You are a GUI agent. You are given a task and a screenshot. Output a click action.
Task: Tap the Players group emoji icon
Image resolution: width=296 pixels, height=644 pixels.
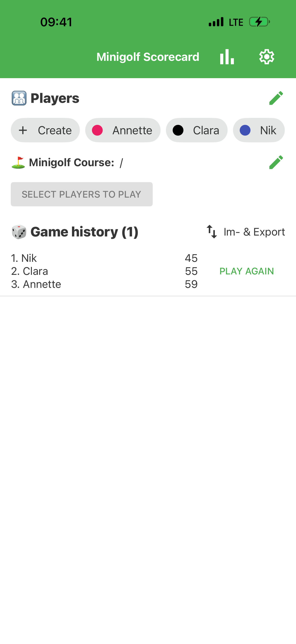tap(19, 98)
